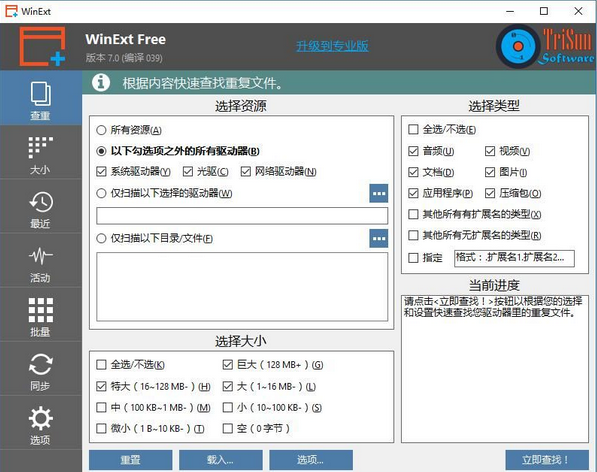Toggle 全选/不选(K) in 选择大小
597x472 pixels.
click(101, 365)
